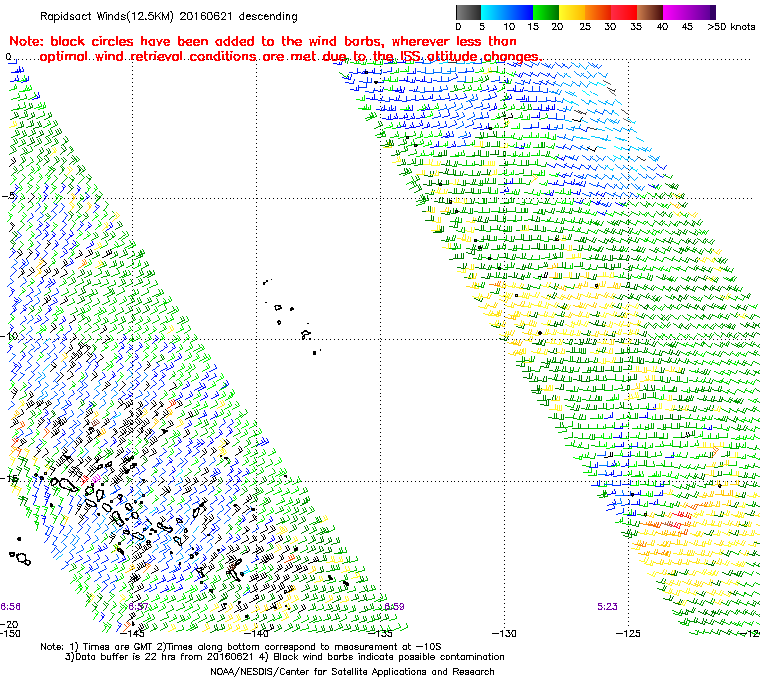
Task: Click the 'Note: 1) Times are GMT' footnote line
Action: [x=240, y=646]
